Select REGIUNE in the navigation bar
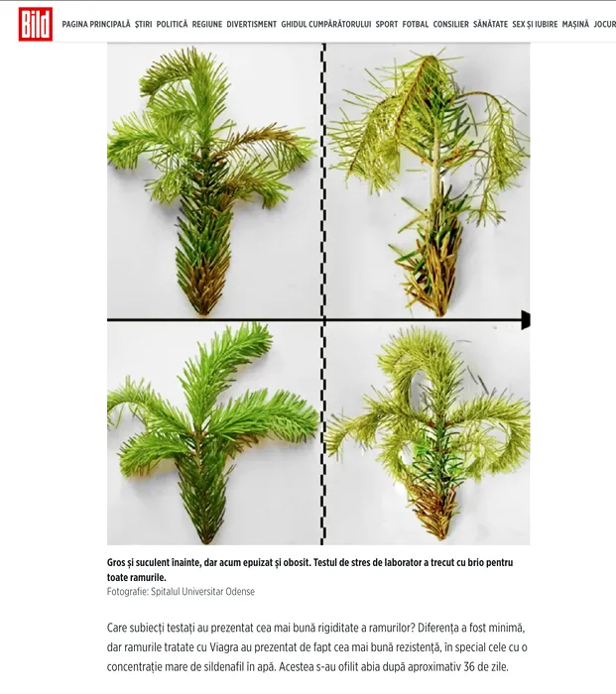 coord(207,25)
